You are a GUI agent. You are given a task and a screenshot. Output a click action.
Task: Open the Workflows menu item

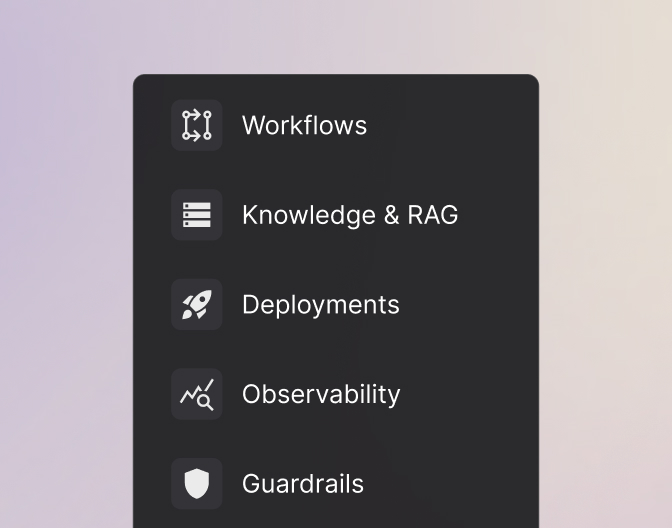[x=304, y=125]
